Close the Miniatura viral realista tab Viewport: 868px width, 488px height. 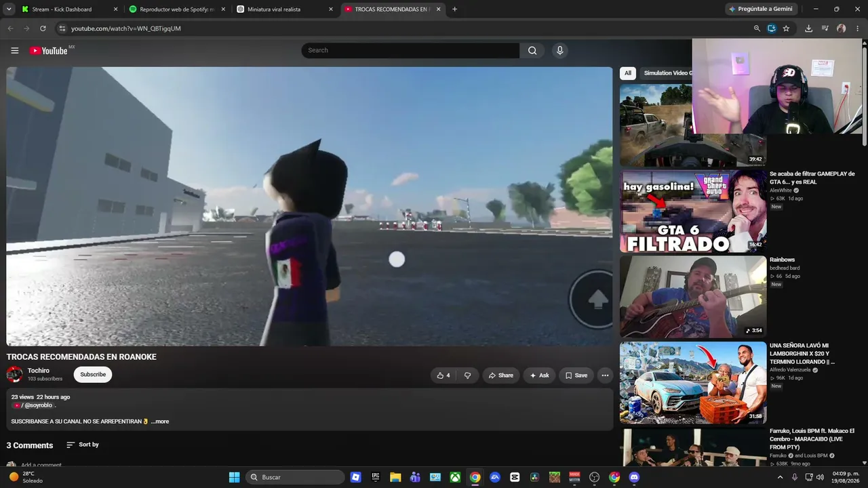331,9
